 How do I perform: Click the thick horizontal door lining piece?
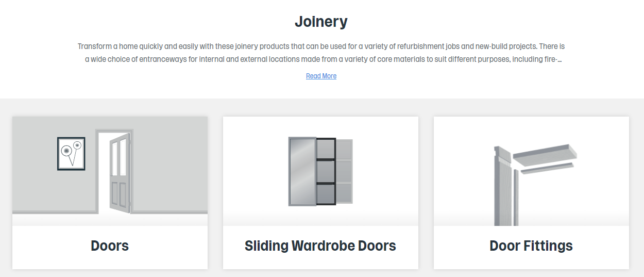[545, 152]
